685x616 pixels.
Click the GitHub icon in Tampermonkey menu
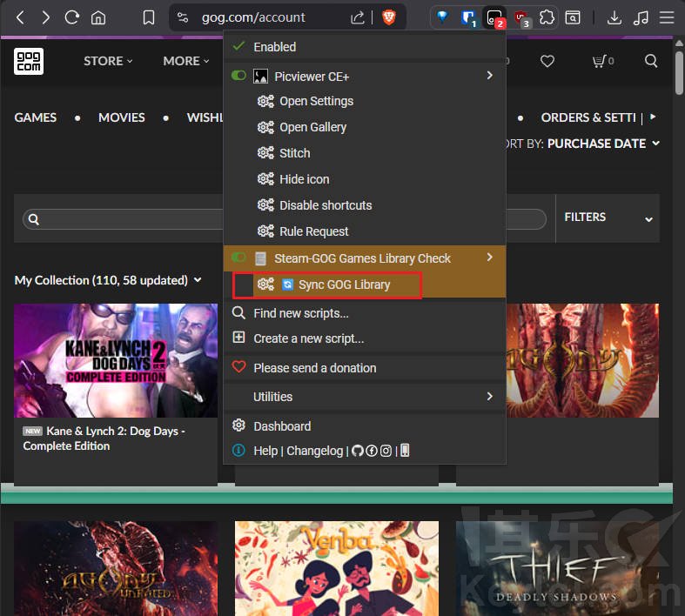click(x=357, y=451)
